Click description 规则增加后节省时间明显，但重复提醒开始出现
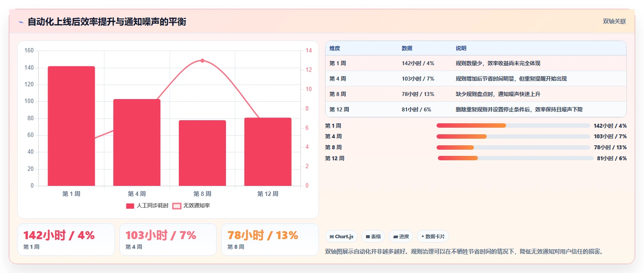The image size is (644, 273). pos(511,79)
